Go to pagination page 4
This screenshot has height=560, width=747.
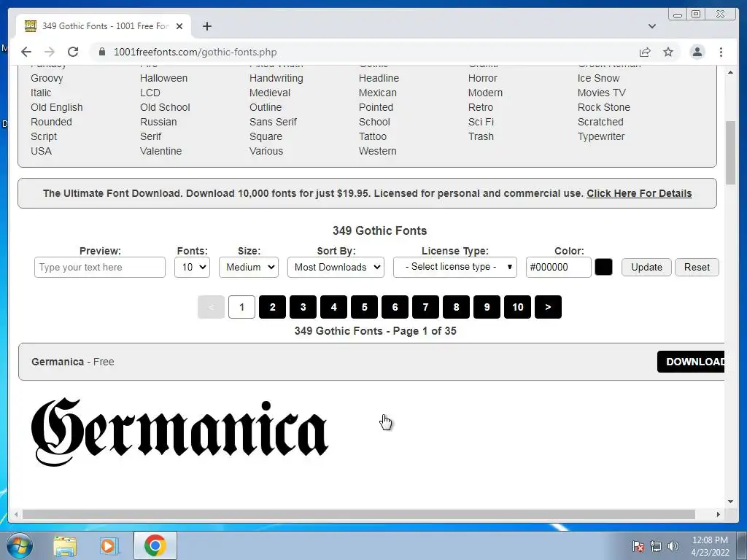333,307
